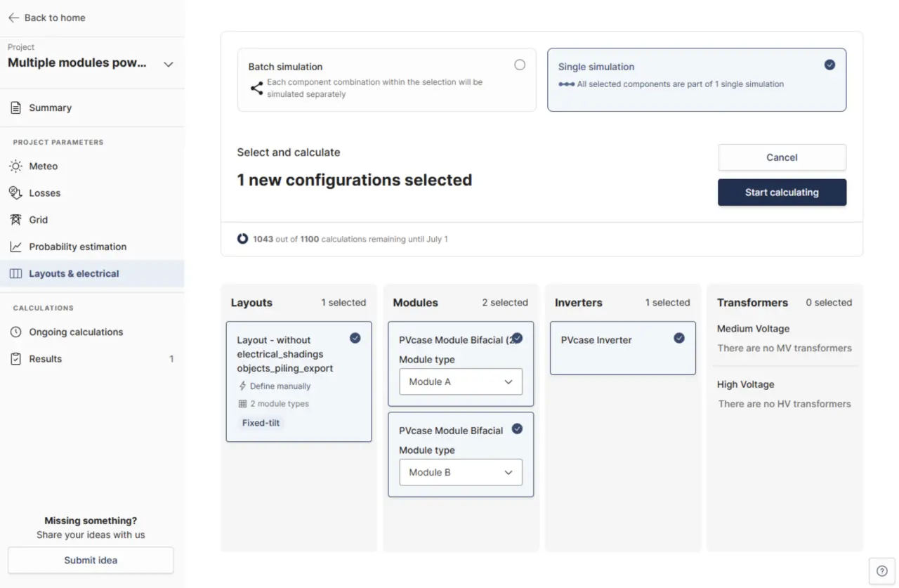899x588 pixels.
Task: Open the Results menu item
Action: [x=92, y=358]
